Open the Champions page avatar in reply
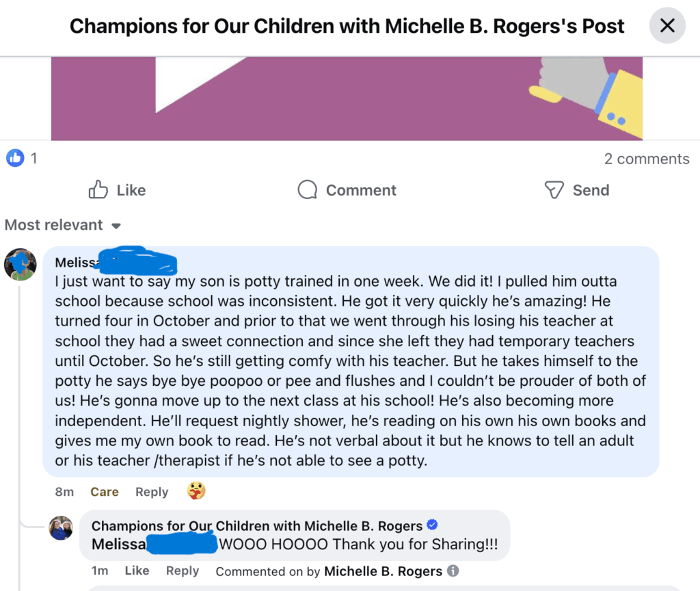This screenshot has height=591, width=700. point(62,528)
